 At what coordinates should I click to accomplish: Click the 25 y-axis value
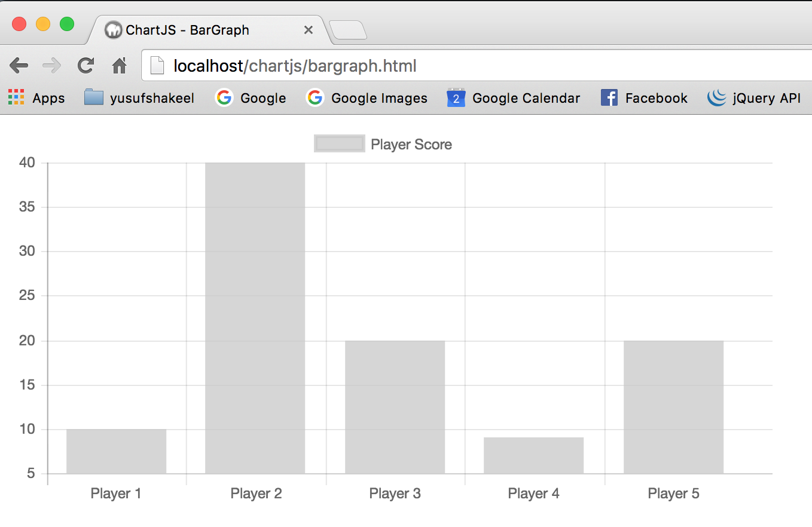pyautogui.click(x=28, y=296)
